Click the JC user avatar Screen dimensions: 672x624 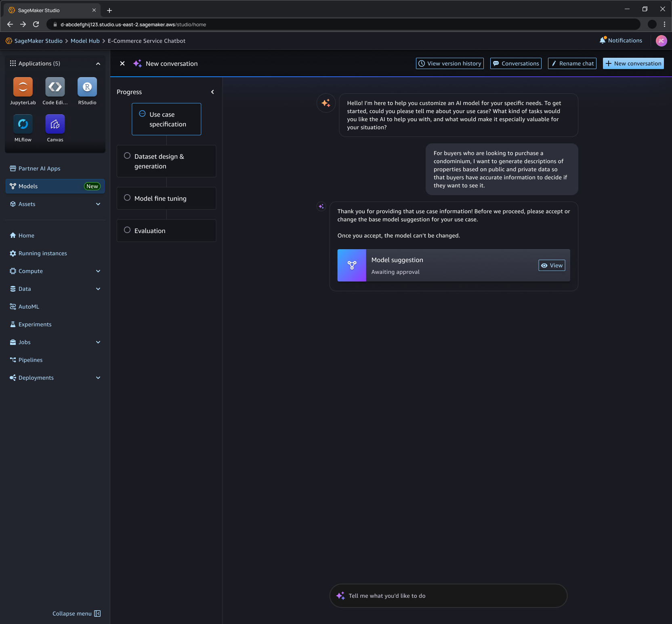tap(661, 40)
